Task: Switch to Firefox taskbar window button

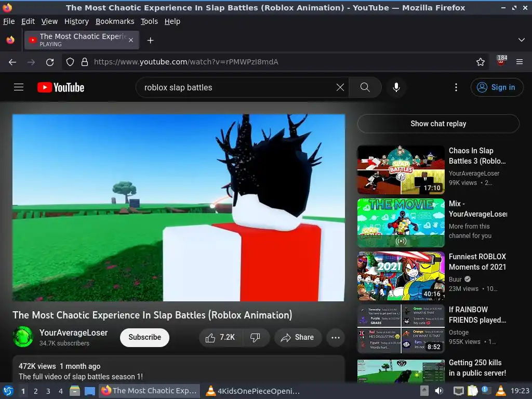Action: click(149, 391)
